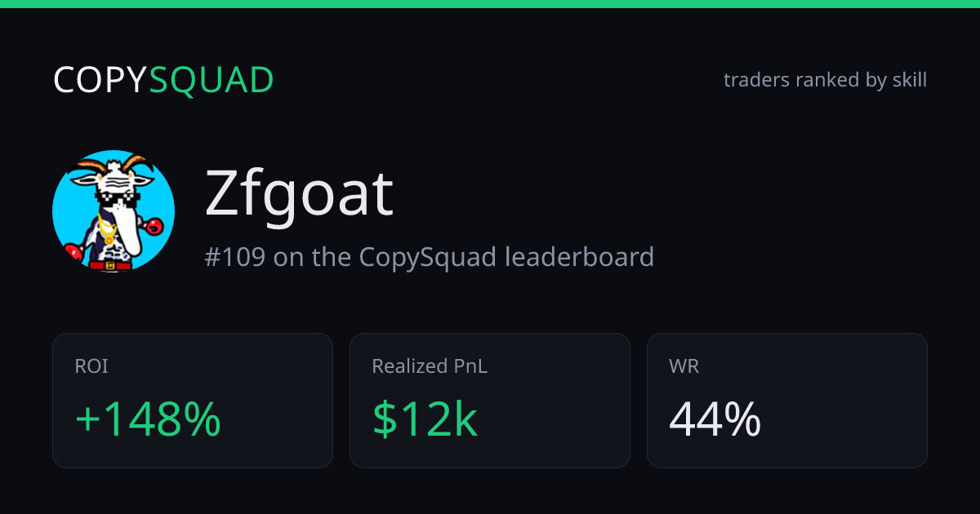Open the #109 leaderboard ranking text
The image size is (980, 514).
pyautogui.click(x=429, y=257)
